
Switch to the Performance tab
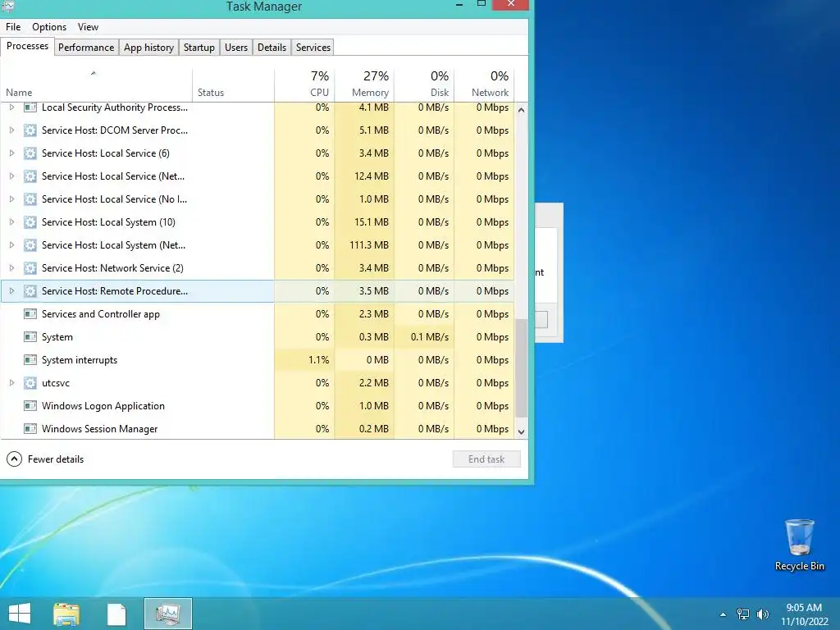click(86, 47)
